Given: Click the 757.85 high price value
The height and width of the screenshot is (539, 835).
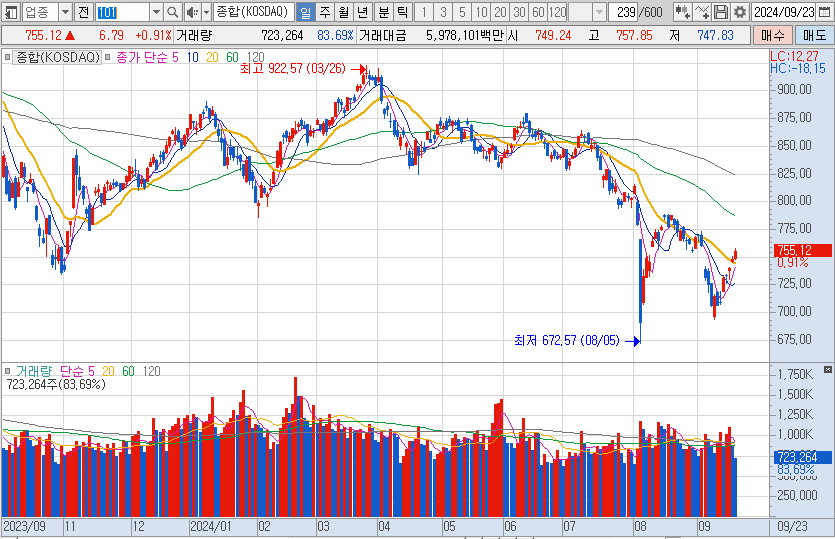Looking at the screenshot, I should 634,36.
